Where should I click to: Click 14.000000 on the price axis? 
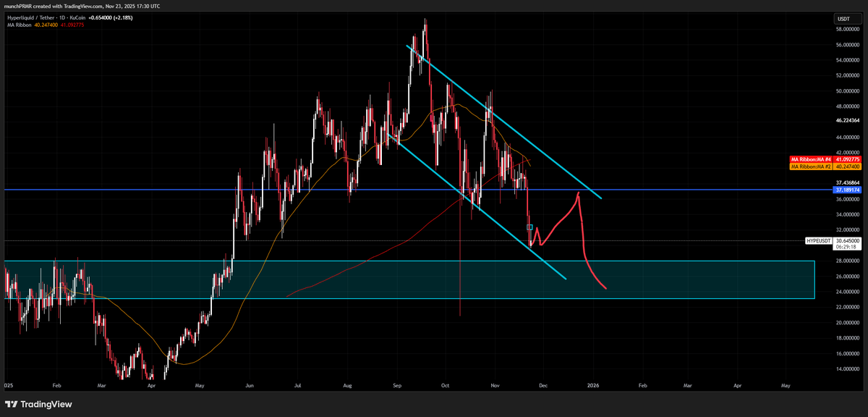pyautogui.click(x=847, y=368)
